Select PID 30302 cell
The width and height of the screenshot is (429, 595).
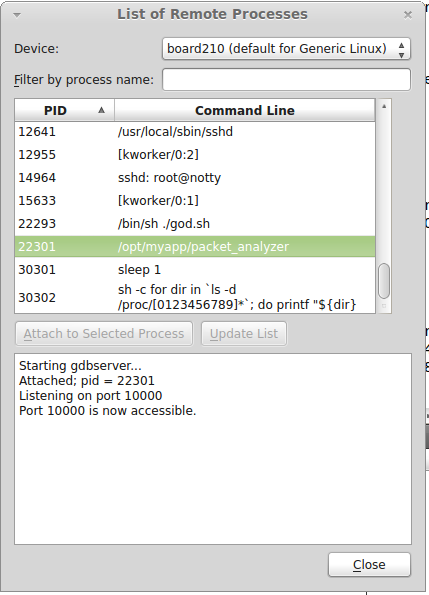point(37,298)
